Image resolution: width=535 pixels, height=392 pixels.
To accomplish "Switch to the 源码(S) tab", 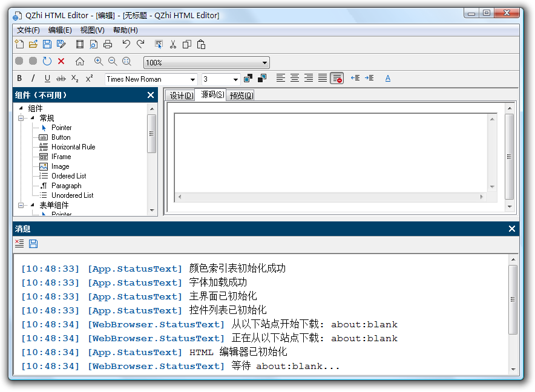I will pyautogui.click(x=212, y=94).
